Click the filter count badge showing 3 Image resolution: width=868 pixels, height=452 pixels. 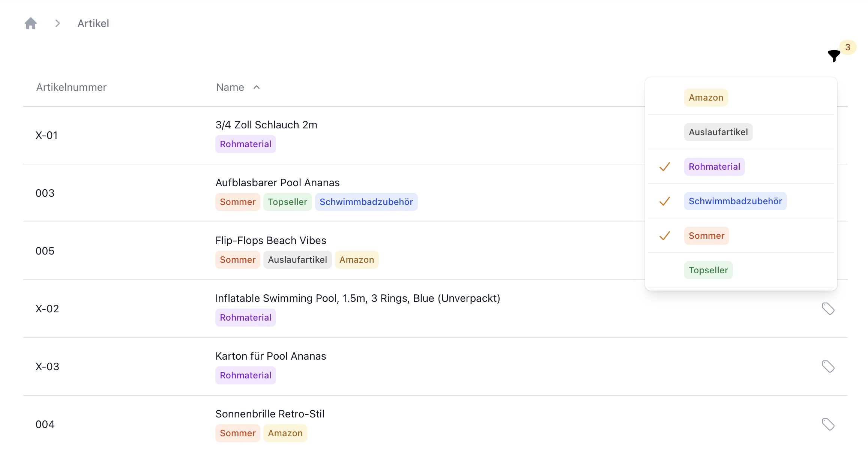coord(848,47)
